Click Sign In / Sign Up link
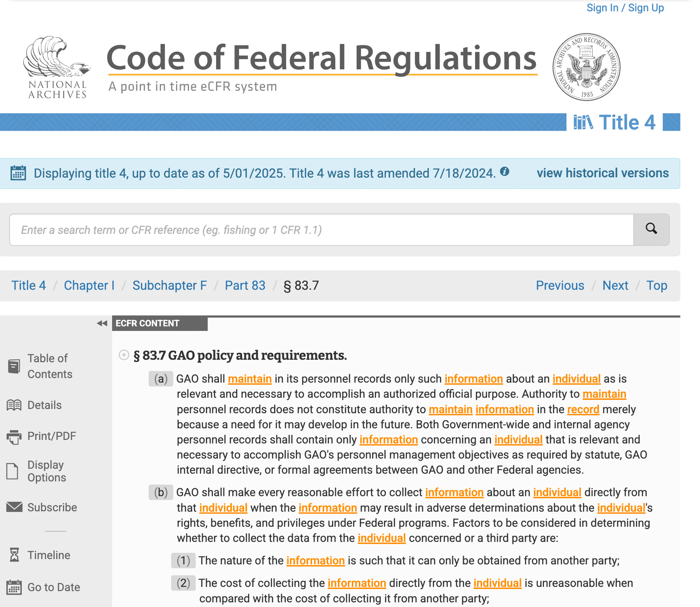 [x=625, y=8]
